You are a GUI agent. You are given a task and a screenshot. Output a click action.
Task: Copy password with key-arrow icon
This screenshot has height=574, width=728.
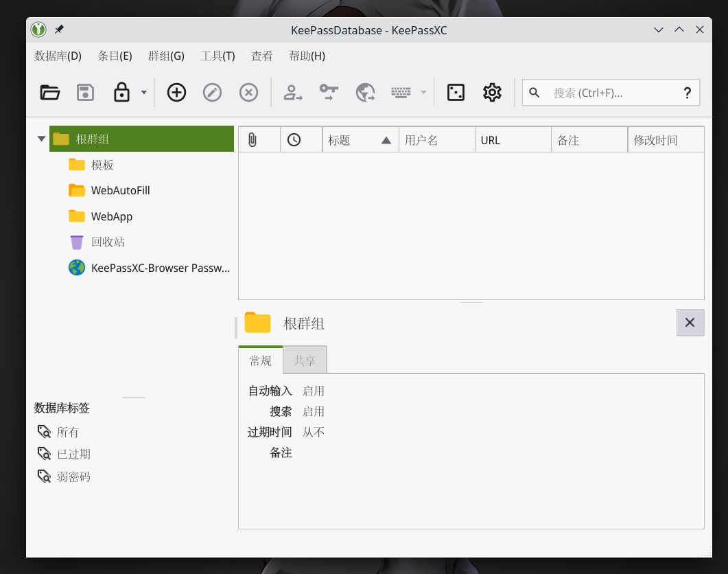329,92
